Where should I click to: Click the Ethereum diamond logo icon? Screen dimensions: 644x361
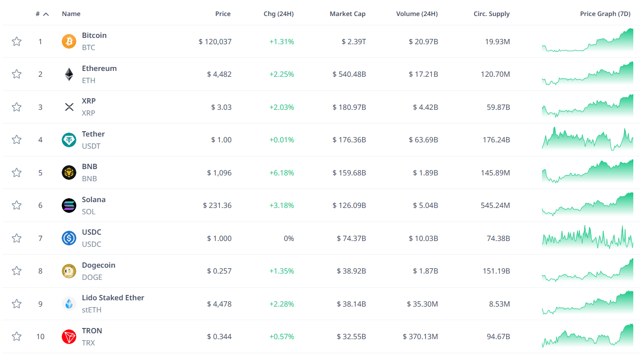[x=69, y=74]
